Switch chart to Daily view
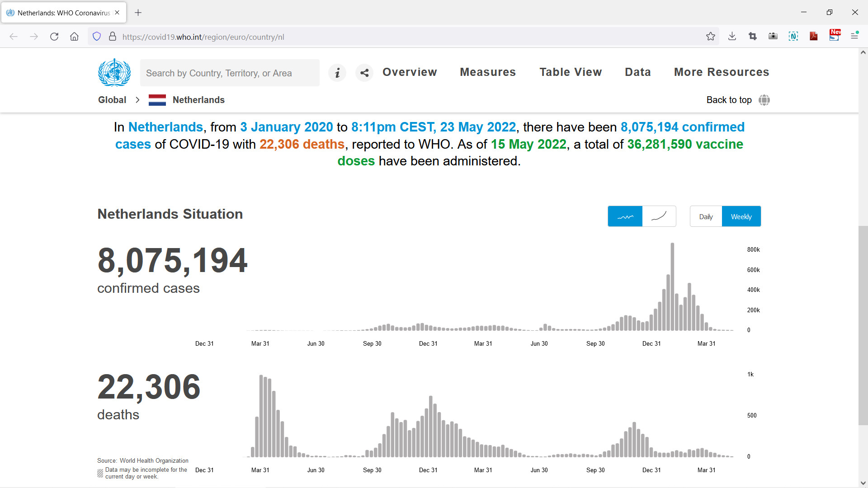This screenshot has width=868, height=488. coord(706,216)
